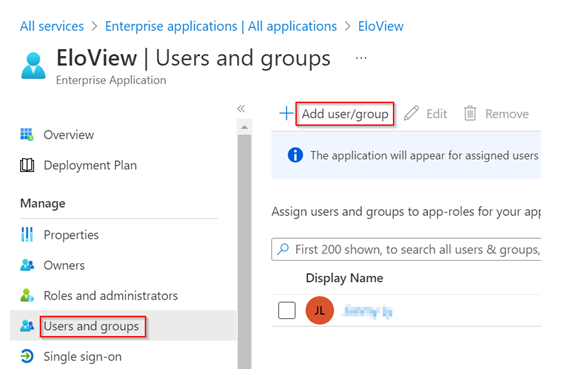Tick the checkbox beside user JL
Viewport: 586px width, 383px height.
pos(287,311)
